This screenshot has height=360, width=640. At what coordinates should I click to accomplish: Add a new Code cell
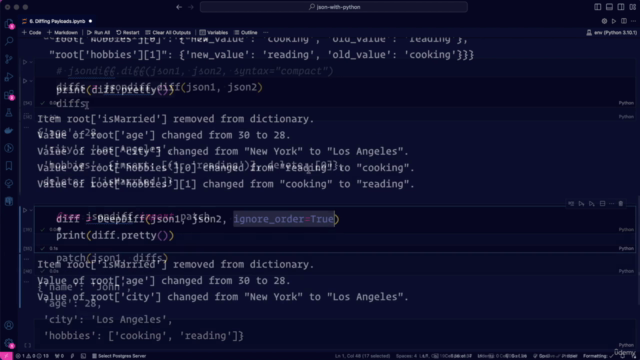point(31,33)
